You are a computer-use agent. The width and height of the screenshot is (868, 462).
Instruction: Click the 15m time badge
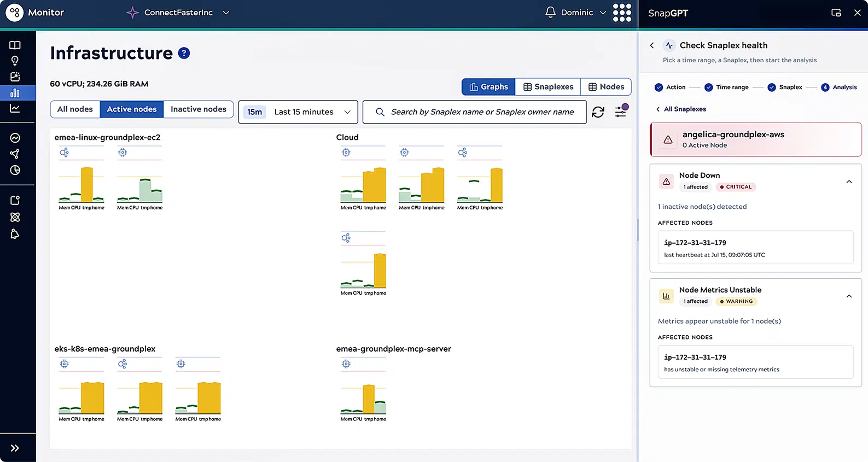254,112
